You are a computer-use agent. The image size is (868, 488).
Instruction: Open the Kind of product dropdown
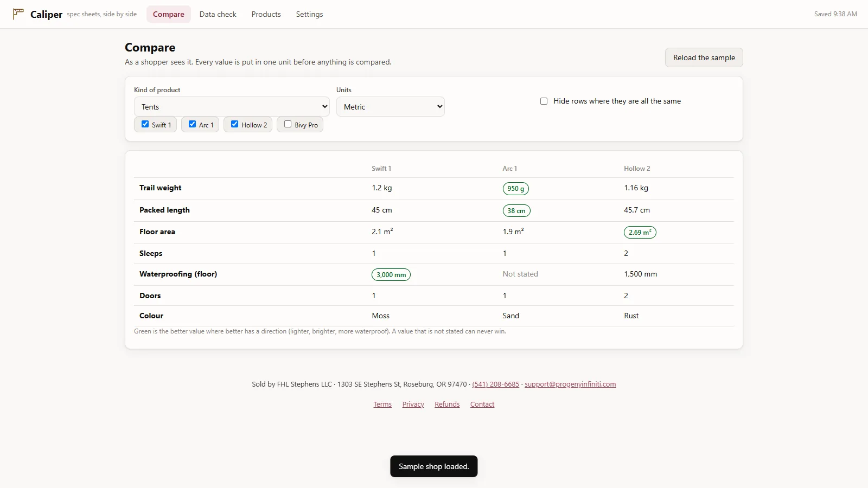point(232,106)
